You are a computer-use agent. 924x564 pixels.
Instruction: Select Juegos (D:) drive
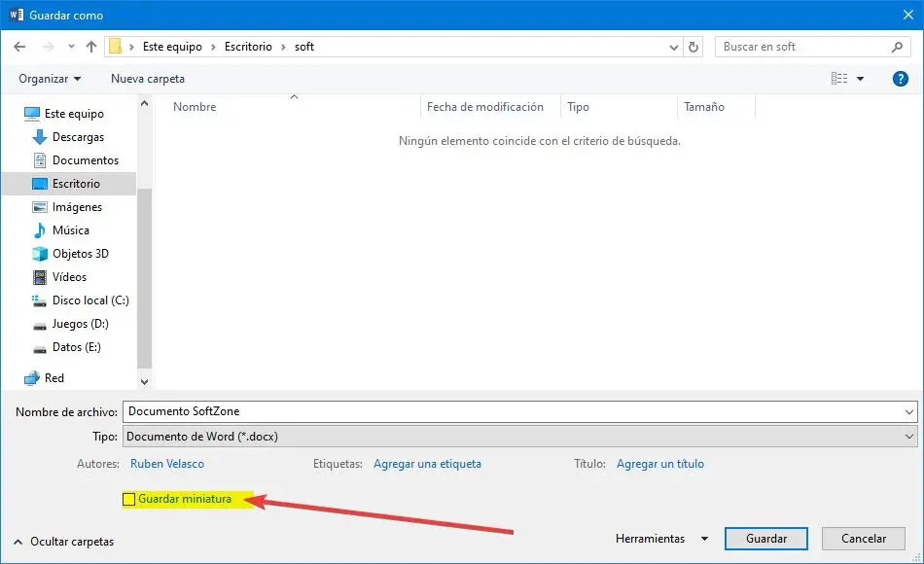(70, 324)
